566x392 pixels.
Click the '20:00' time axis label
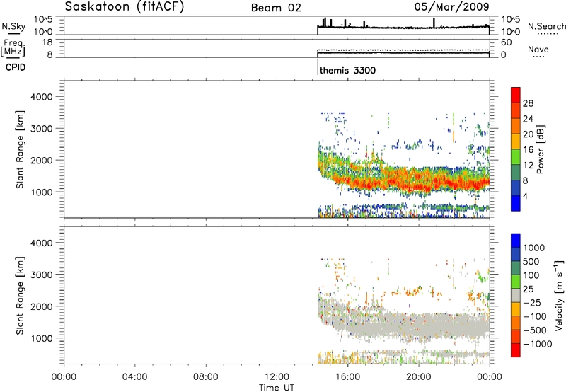coord(419,377)
